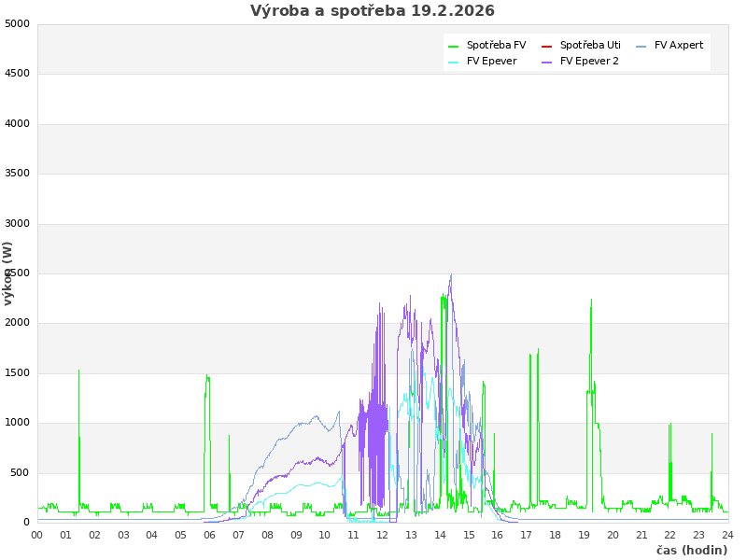The width and height of the screenshot is (747, 560).
Task: Toggle the Spotřeba Uti legend label
Action: coord(590,45)
